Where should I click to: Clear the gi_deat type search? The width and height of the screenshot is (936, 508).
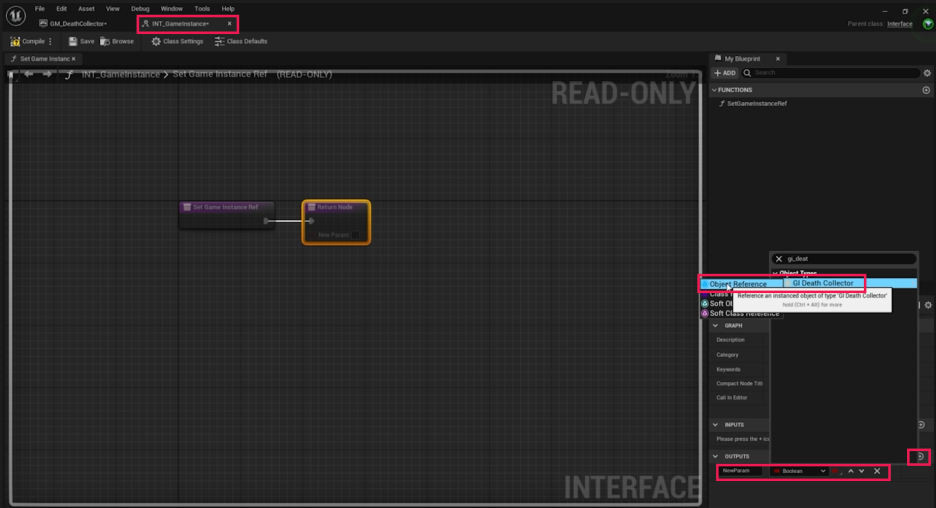pyautogui.click(x=778, y=259)
